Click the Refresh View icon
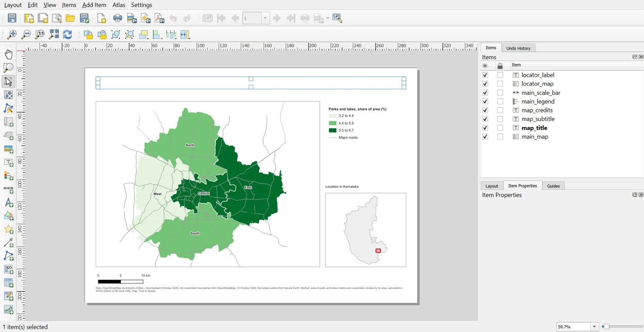 point(67,34)
